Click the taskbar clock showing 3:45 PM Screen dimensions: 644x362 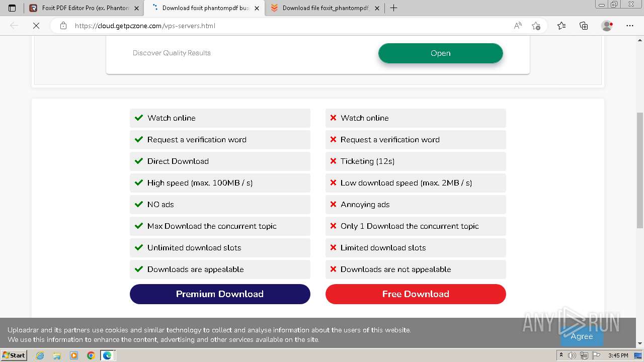pos(618,355)
